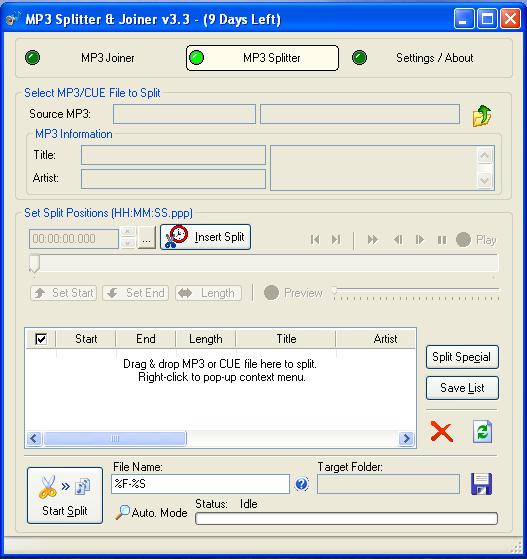Click the Auto. Mode magnifier icon
This screenshot has width=527, height=559.
tap(123, 512)
